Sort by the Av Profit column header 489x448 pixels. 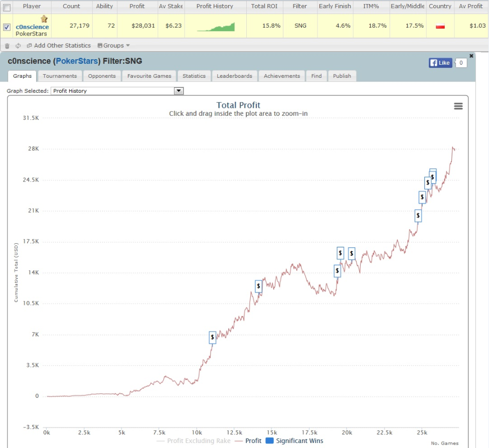coord(470,6)
